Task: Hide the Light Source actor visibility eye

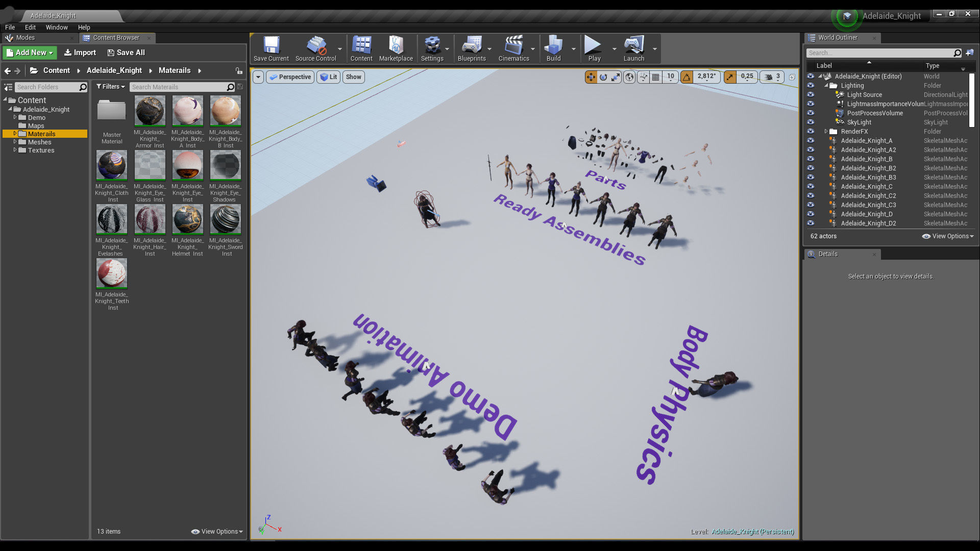Action: coord(811,95)
